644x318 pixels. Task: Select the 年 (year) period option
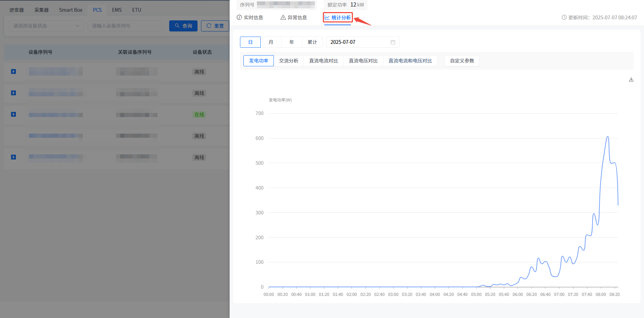click(x=291, y=42)
